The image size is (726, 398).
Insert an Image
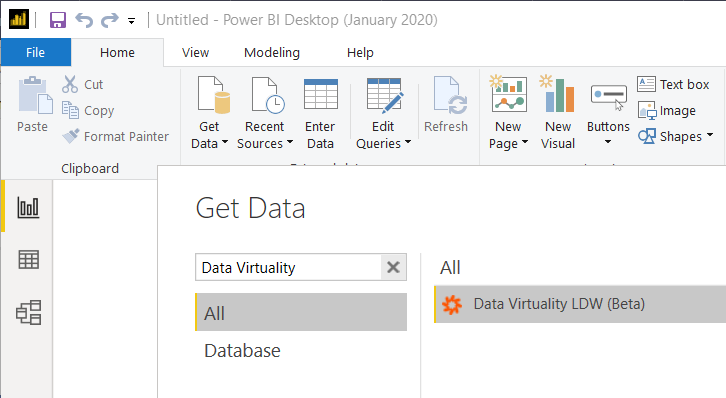coord(667,111)
